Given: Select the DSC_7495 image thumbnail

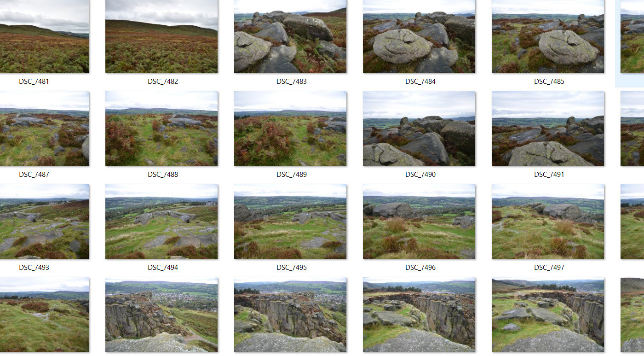Looking at the screenshot, I should pyautogui.click(x=290, y=222).
